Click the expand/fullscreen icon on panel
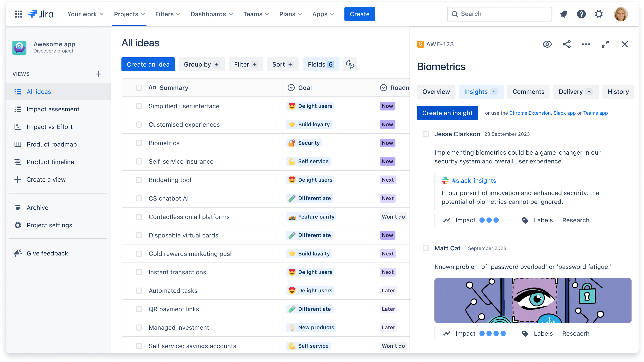Screen dimensions: 644x362 coord(605,44)
